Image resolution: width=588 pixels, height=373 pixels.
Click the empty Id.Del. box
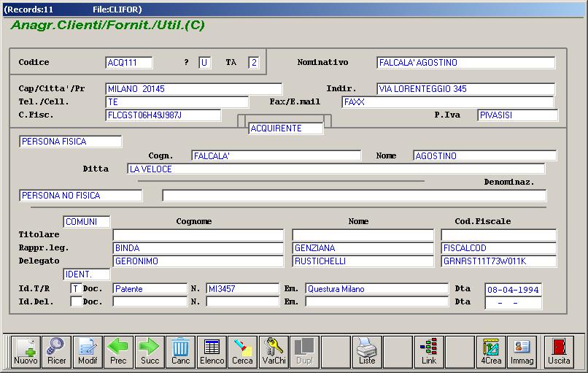pyautogui.click(x=76, y=301)
